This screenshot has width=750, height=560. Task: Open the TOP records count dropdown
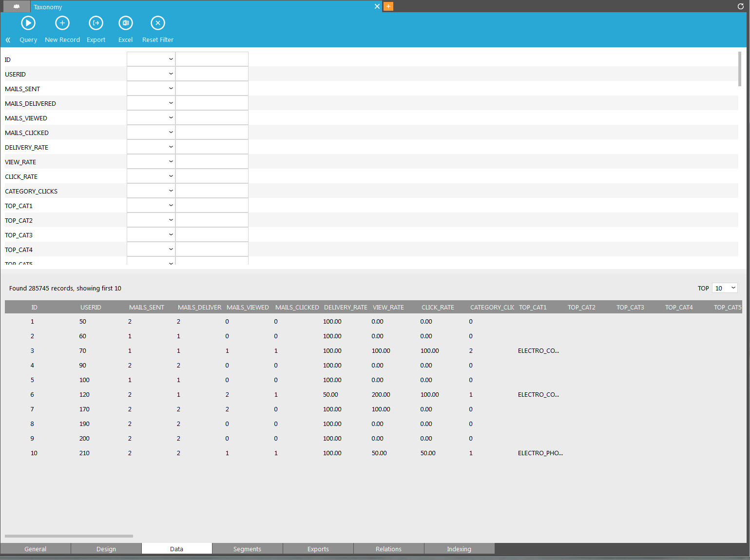725,288
